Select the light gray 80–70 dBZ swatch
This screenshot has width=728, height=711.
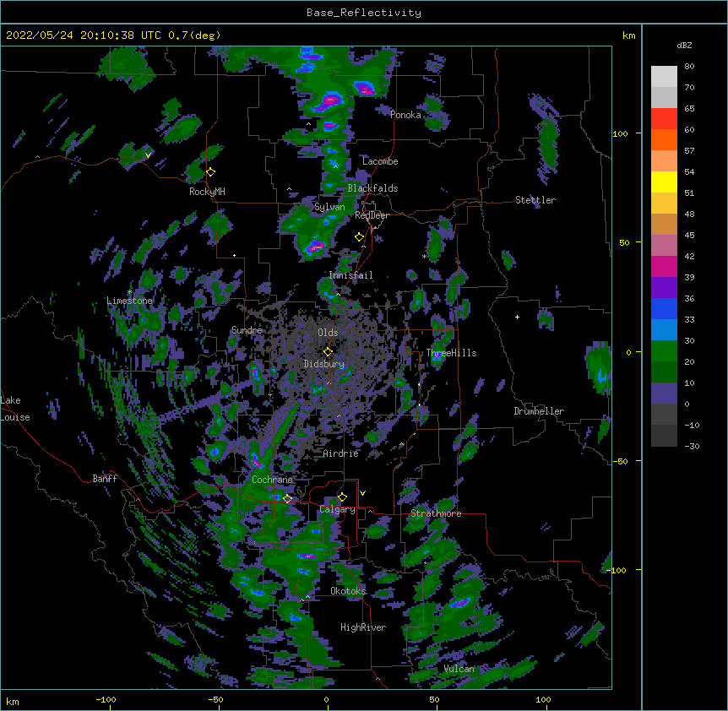(x=664, y=77)
